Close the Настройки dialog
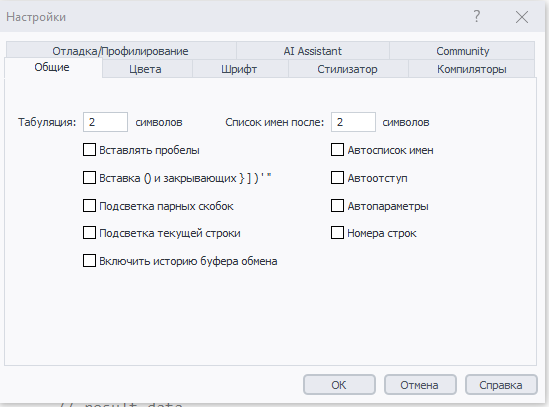The image size is (549, 407). (x=522, y=17)
